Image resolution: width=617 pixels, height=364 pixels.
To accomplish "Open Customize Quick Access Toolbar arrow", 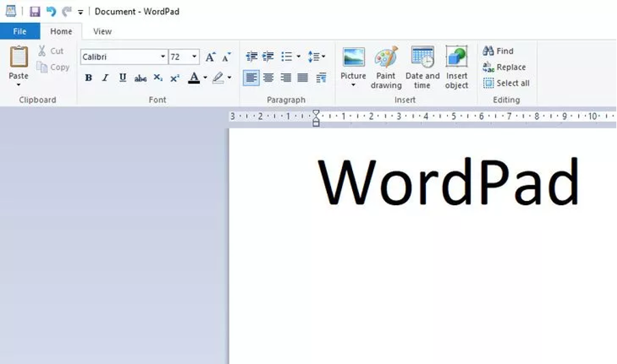I will tap(81, 12).
